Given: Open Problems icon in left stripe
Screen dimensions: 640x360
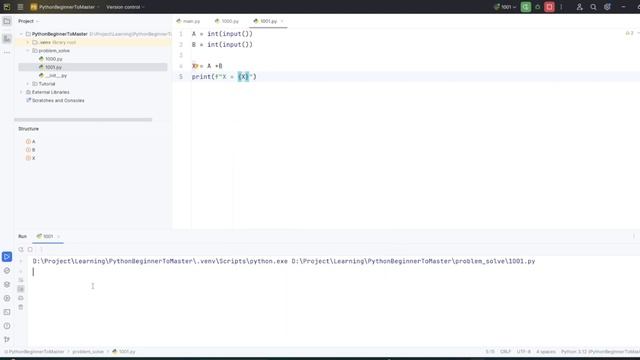Looking at the screenshot, I should 7,326.
